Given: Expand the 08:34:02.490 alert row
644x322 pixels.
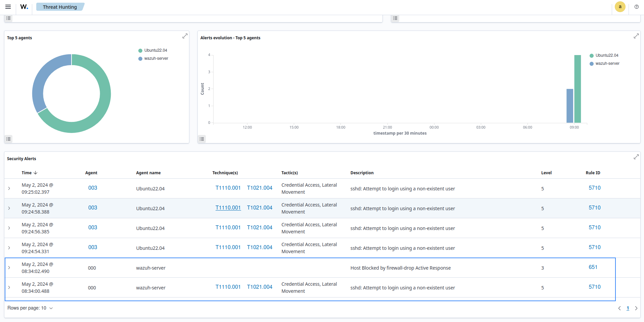Looking at the screenshot, I should tap(9, 268).
